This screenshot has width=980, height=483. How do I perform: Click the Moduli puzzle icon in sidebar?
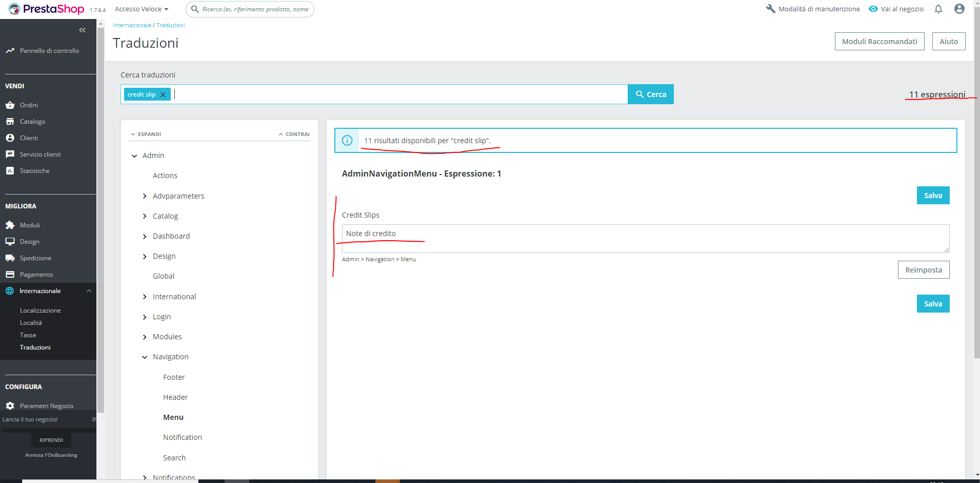click(10, 225)
